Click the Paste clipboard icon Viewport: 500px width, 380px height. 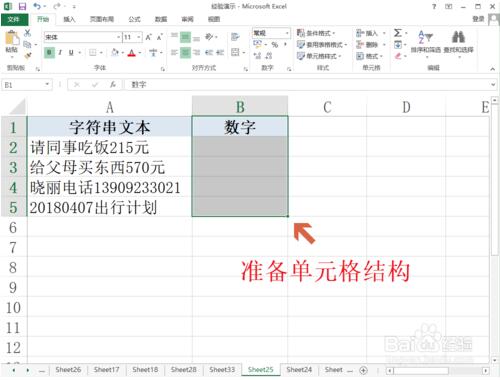tap(12, 39)
